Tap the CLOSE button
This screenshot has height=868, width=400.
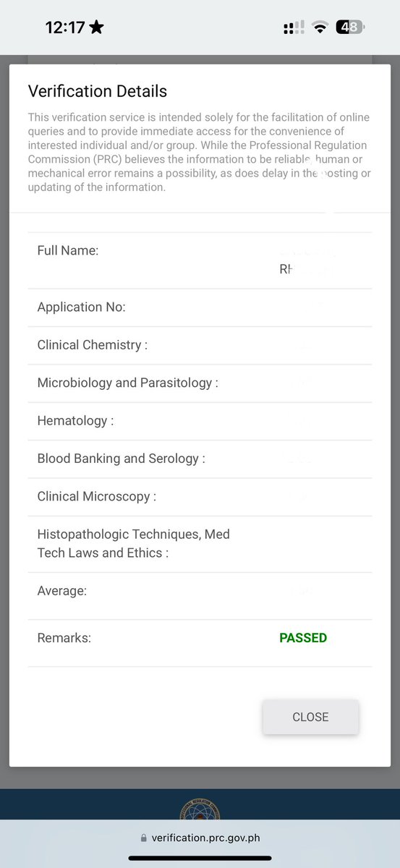click(x=310, y=717)
